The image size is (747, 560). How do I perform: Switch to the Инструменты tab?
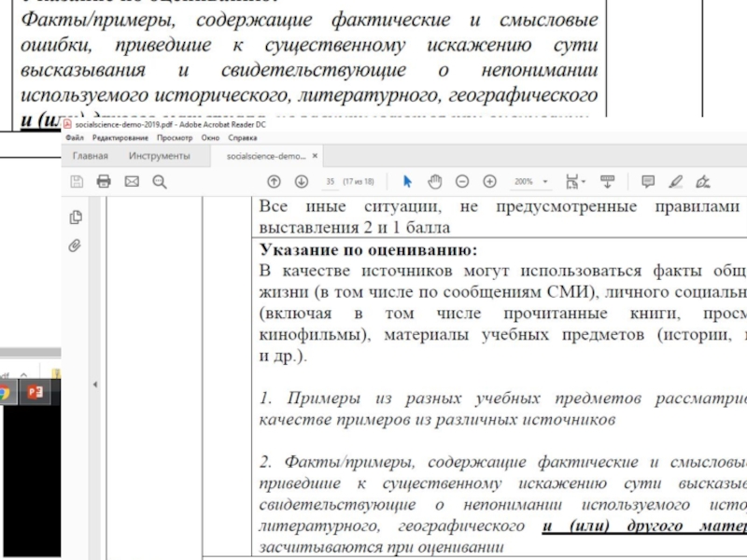[160, 156]
